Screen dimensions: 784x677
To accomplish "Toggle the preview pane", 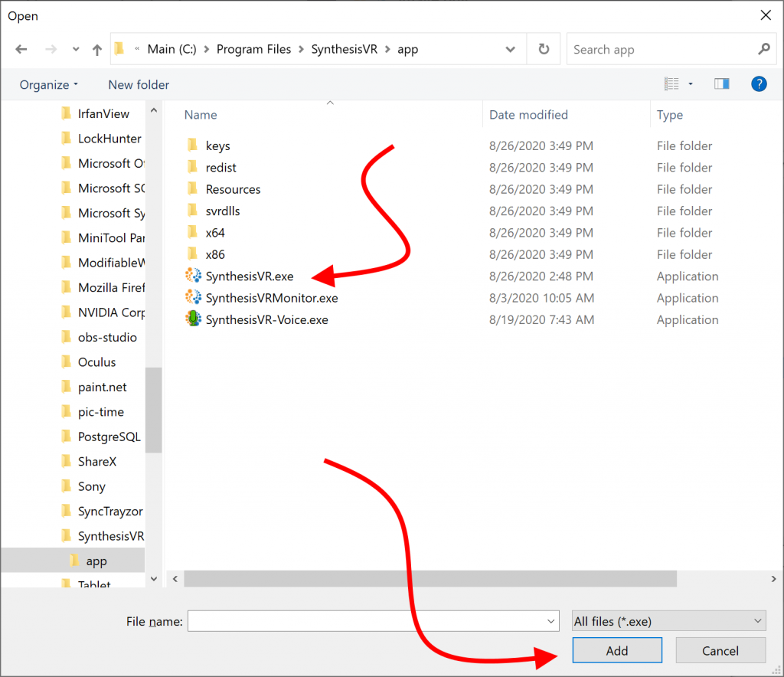I will pyautogui.click(x=721, y=84).
